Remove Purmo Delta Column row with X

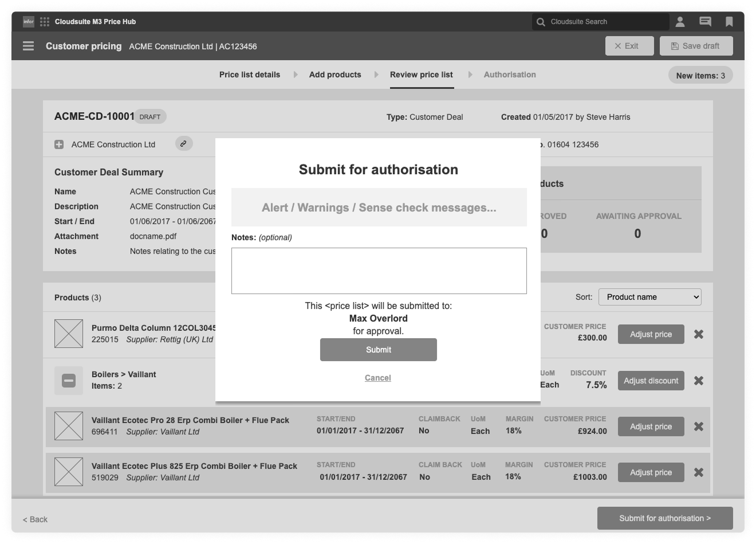[x=699, y=334]
